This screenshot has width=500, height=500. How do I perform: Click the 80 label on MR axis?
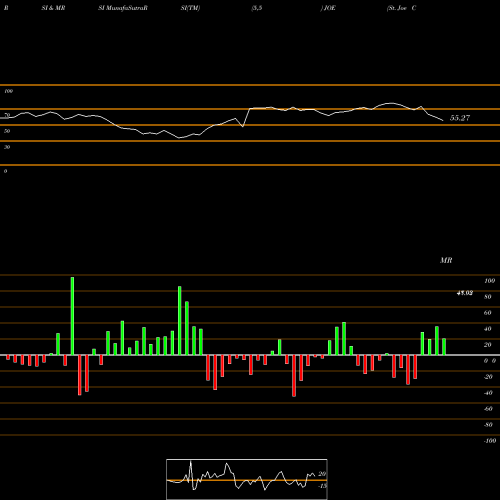(488, 297)
